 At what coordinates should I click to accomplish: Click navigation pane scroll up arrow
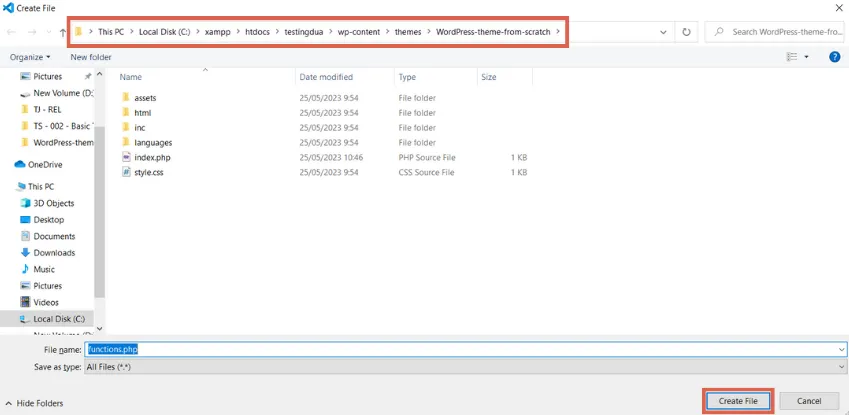pos(100,74)
